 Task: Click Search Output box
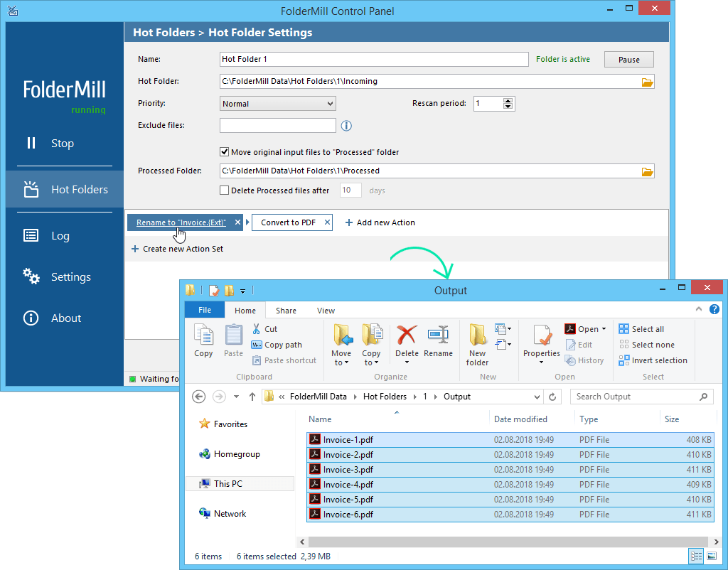coord(641,397)
